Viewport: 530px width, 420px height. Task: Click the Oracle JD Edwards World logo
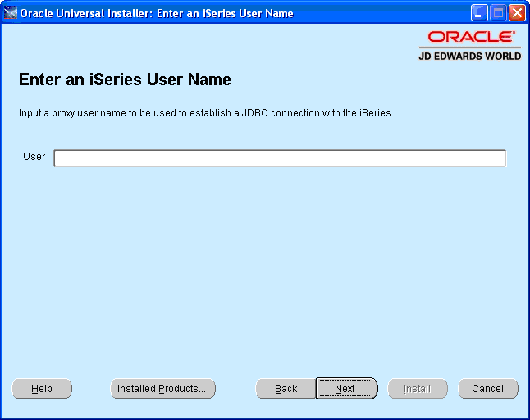pos(470,46)
